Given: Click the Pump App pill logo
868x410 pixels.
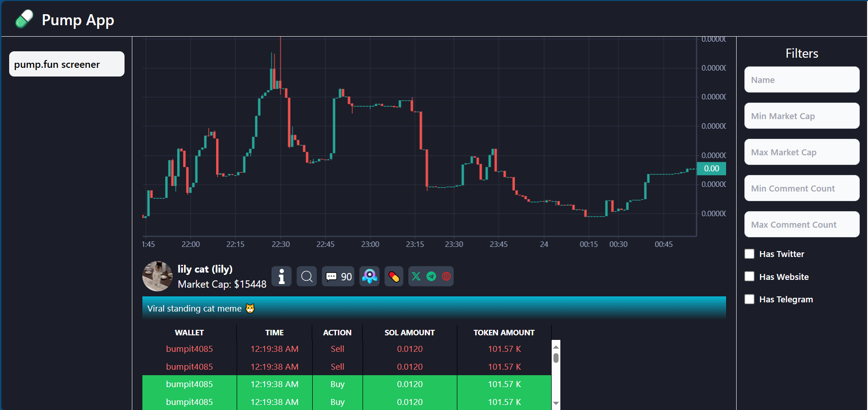Looking at the screenshot, I should pos(24,19).
